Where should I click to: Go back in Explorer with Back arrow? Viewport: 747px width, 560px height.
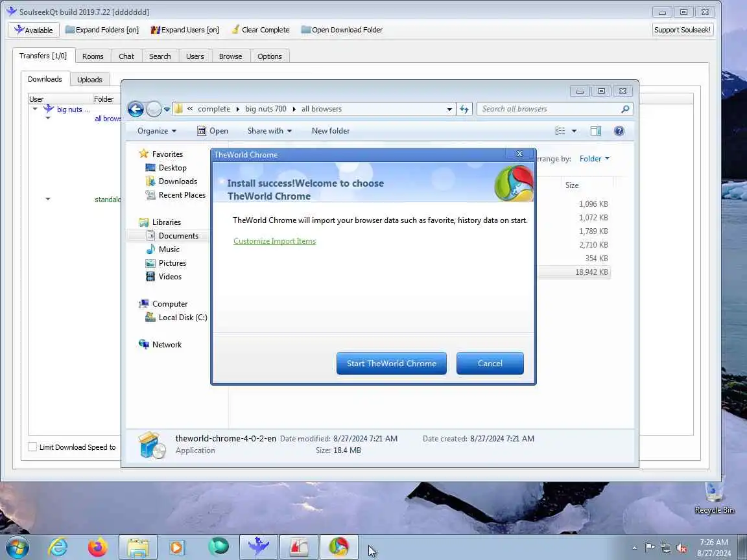pyautogui.click(x=136, y=109)
